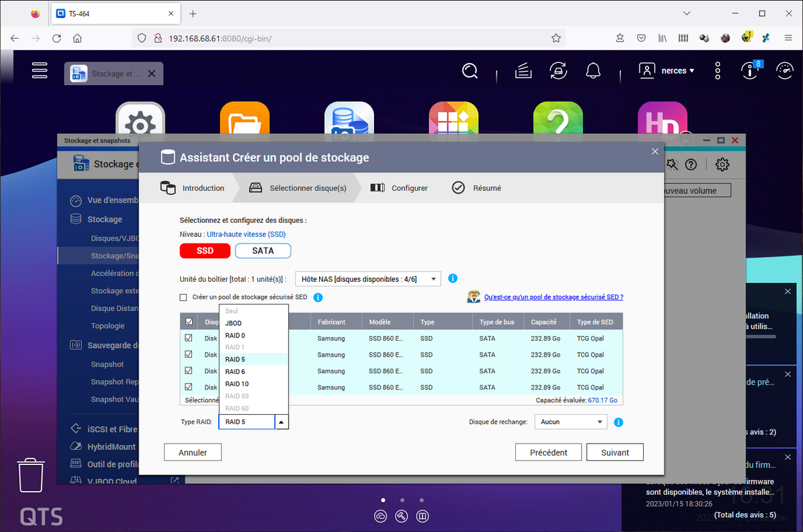Uncheck the first disk row checkbox
This screenshot has height=532, width=803.
[189, 338]
